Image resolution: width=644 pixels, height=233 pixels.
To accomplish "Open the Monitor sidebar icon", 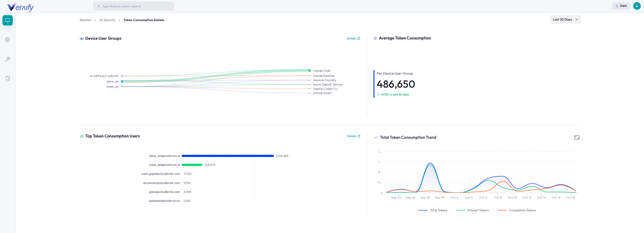I will [8, 20].
